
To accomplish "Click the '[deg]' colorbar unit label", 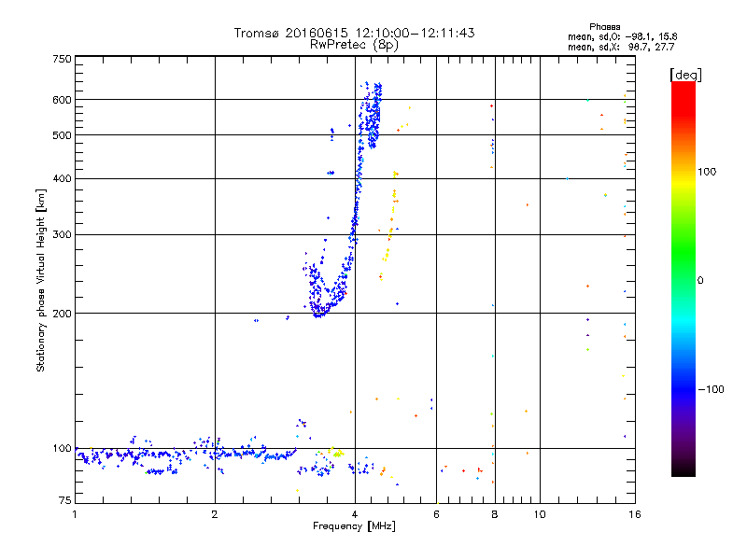I will pyautogui.click(x=685, y=75).
